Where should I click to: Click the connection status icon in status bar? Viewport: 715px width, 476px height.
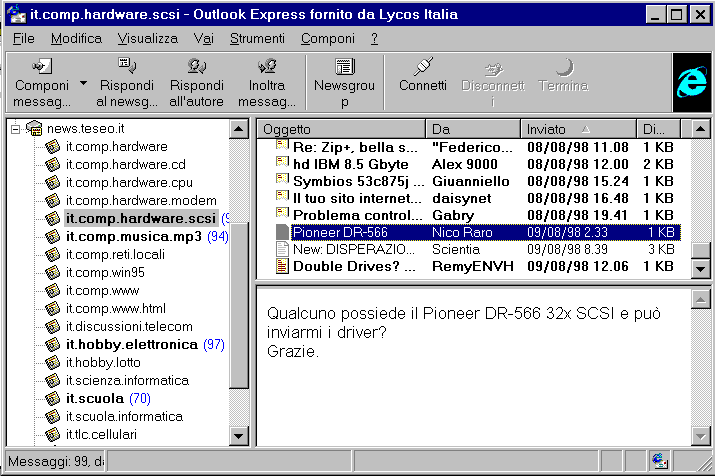click(659, 461)
